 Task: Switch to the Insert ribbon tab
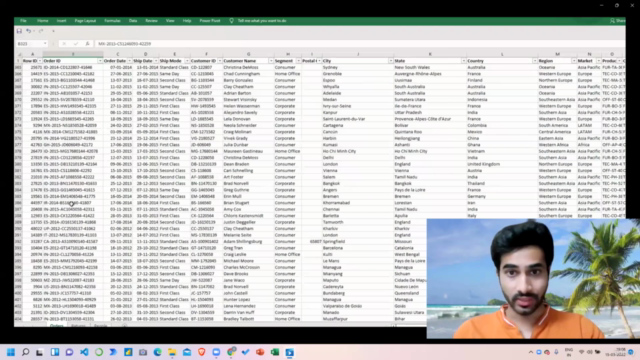(x=61, y=20)
